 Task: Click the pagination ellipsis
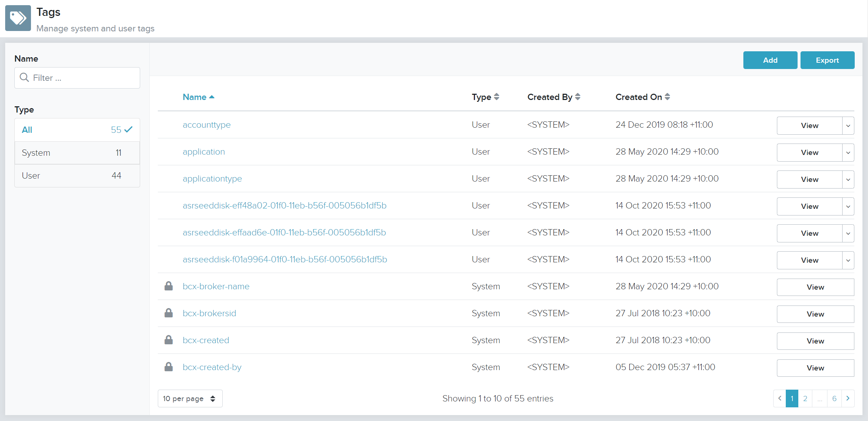click(x=820, y=398)
